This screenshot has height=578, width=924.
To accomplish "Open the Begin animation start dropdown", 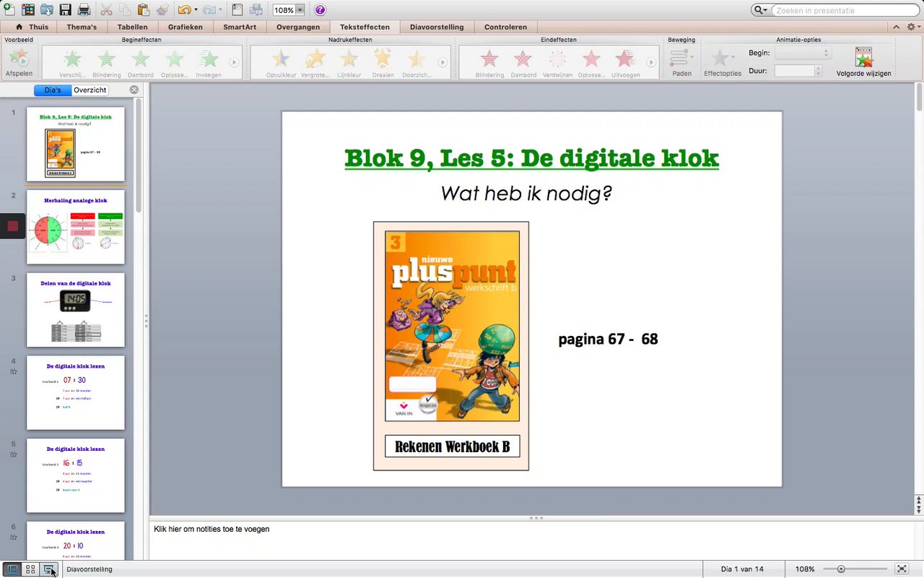I will pos(803,53).
